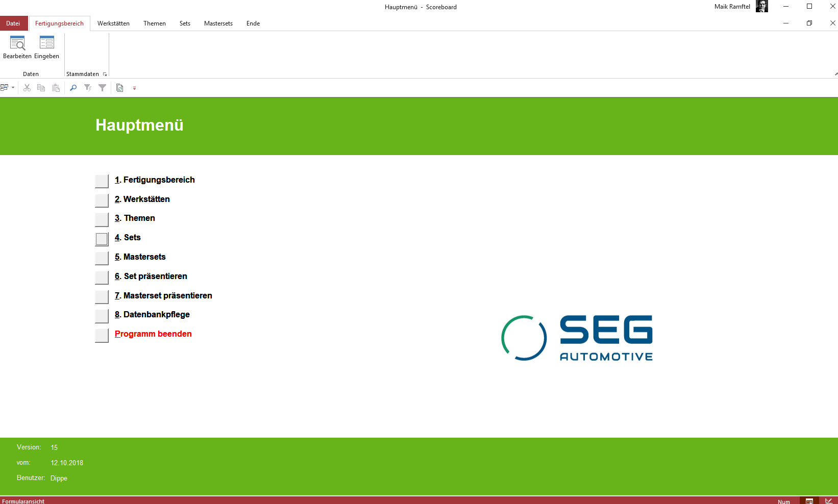Screen dimensions: 838x504
Task: Switch to the Werkstätten ribbon tab
Action: pos(113,23)
